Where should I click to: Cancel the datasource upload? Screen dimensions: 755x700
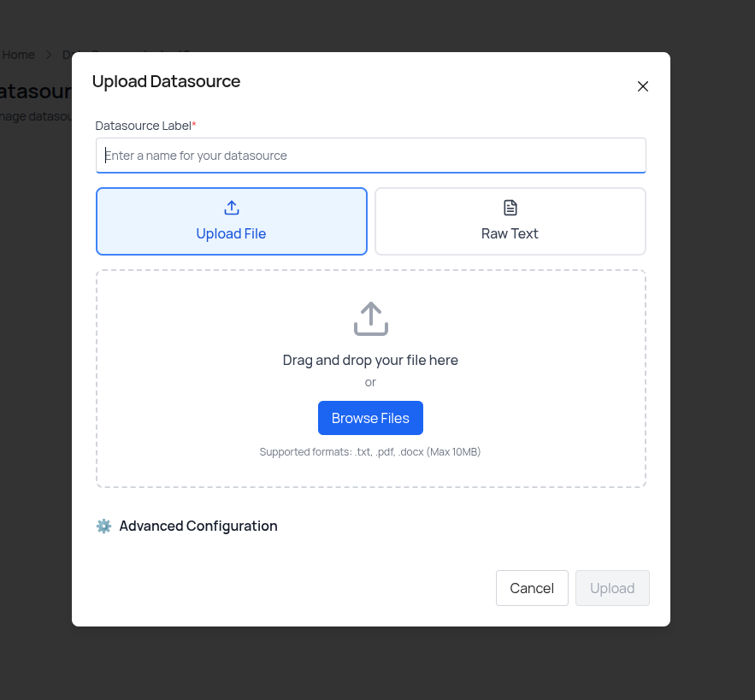[x=532, y=588]
